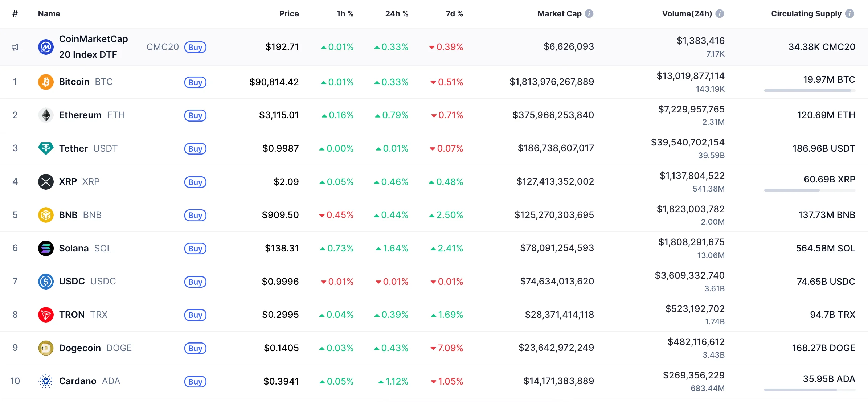Click Bitcoin's circulating supply progress bar
868x402 pixels.
click(x=809, y=90)
